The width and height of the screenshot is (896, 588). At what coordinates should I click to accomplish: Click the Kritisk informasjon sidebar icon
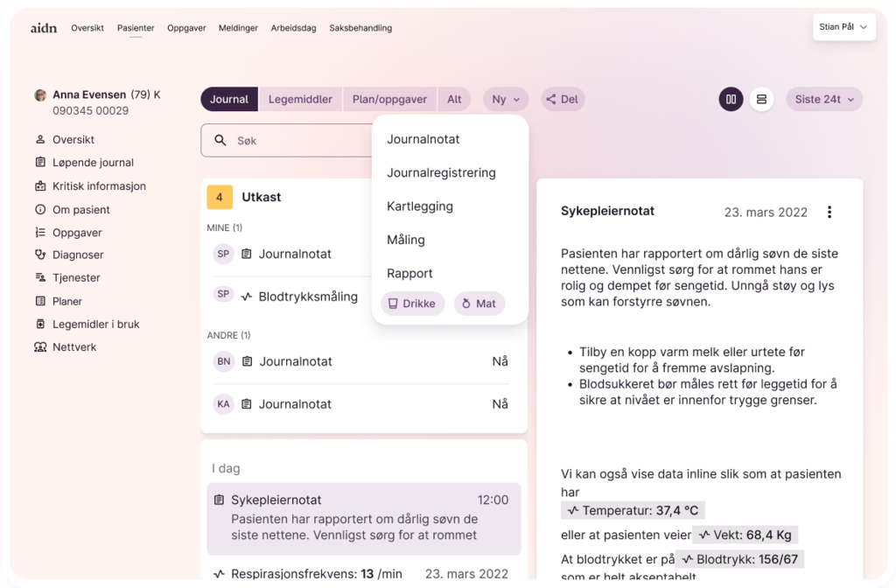tap(40, 186)
